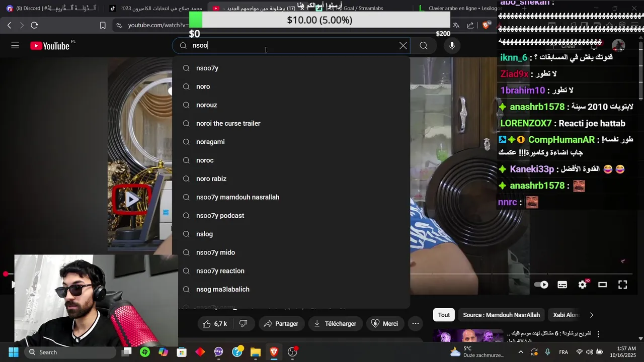
Task: Enter fullscreen video mode
Action: point(622,285)
